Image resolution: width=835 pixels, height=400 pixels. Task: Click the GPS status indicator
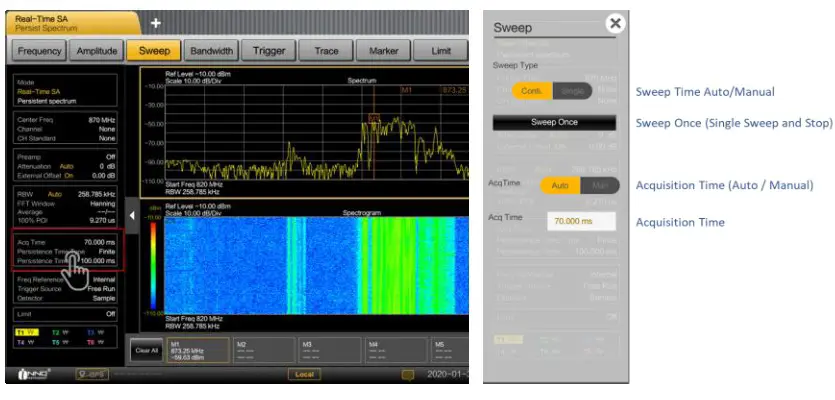(92, 374)
